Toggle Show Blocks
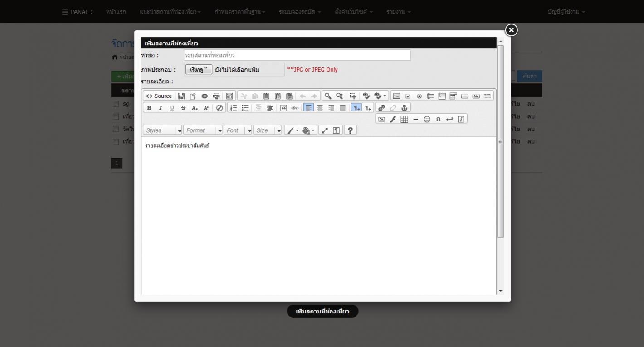 [337, 130]
